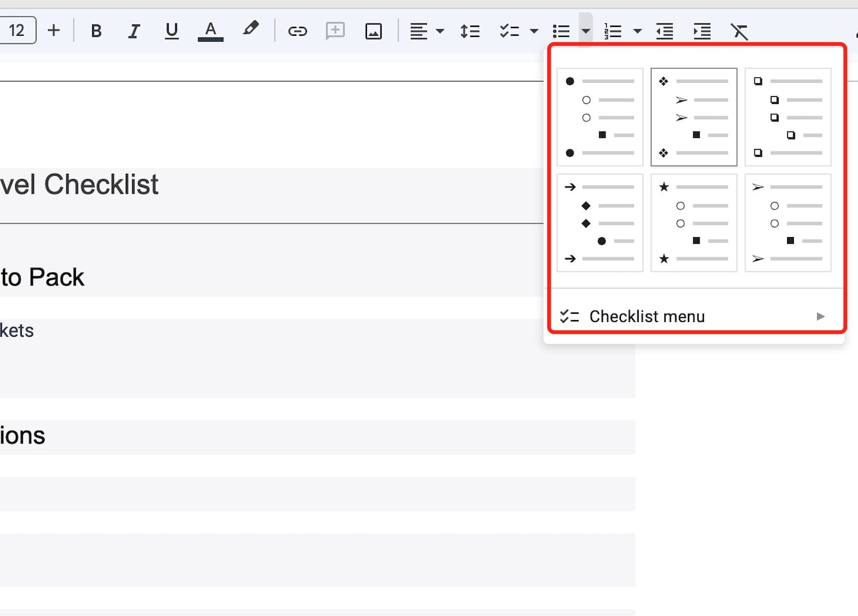Image resolution: width=858 pixels, height=616 pixels.
Task: Expand the numbered list options arrow
Action: tap(637, 31)
